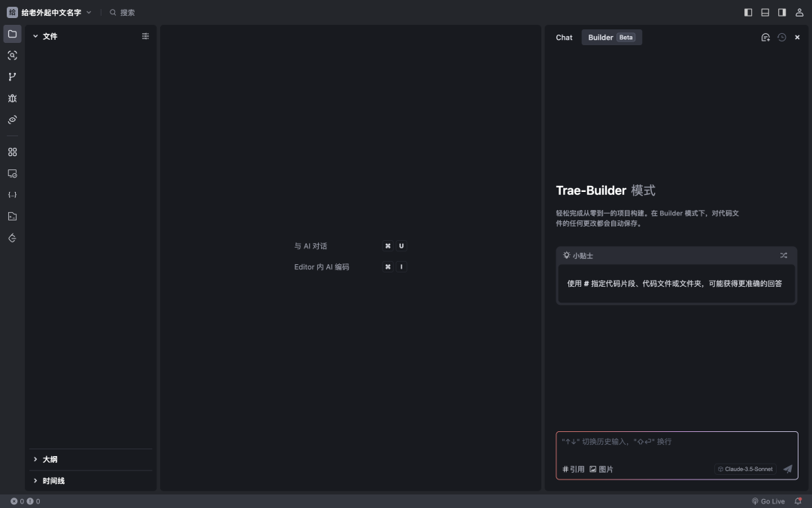Start a new chat session icon

(x=765, y=38)
